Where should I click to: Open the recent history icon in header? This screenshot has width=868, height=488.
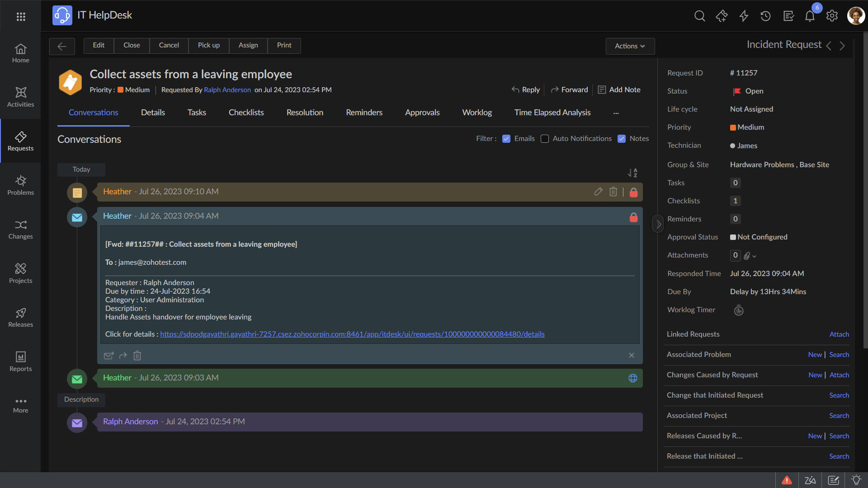(765, 16)
